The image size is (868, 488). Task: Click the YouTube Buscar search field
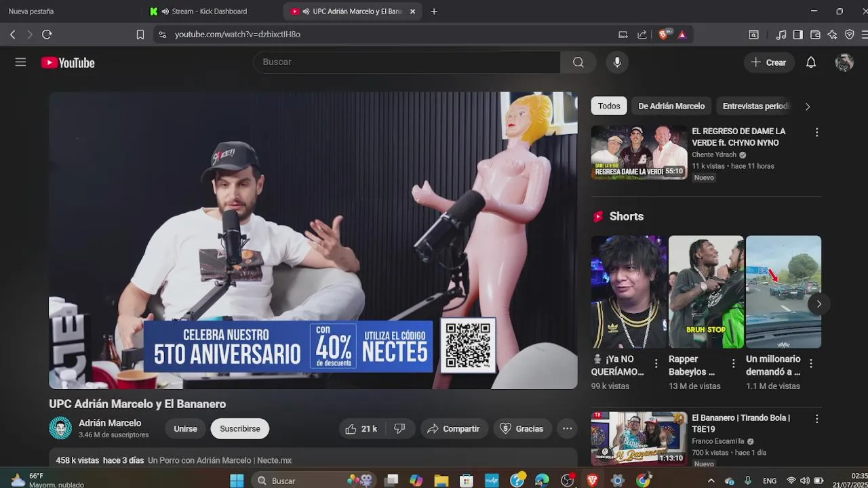point(407,62)
